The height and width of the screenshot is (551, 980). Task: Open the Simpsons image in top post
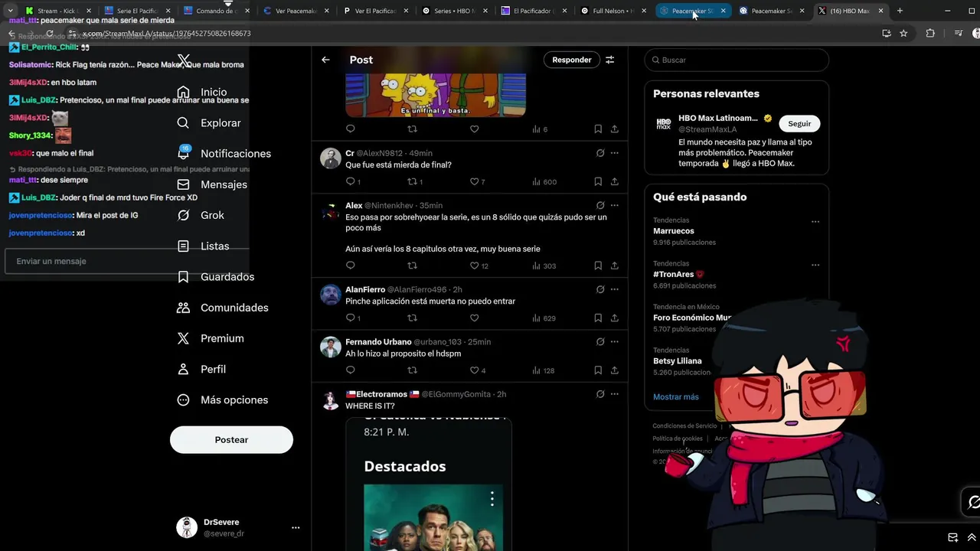pos(436,95)
